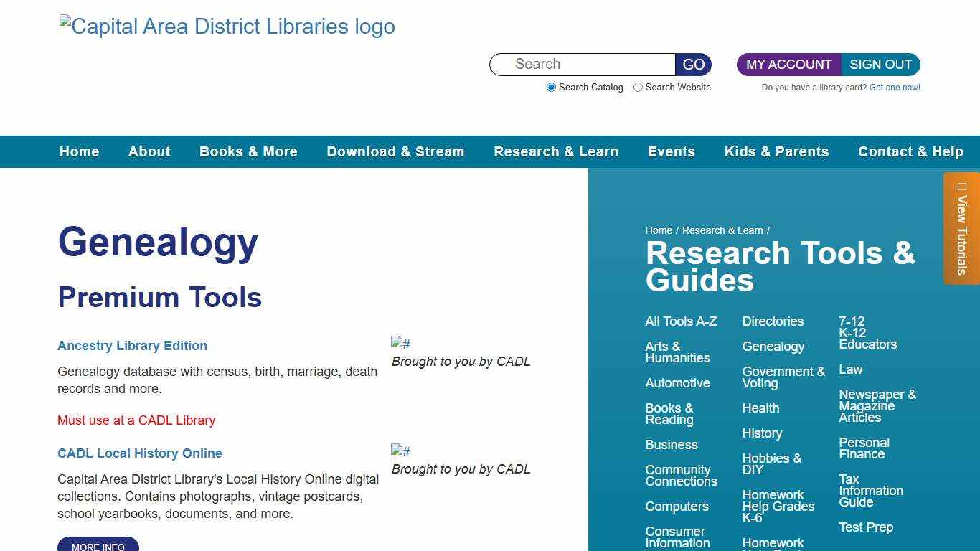Screen dimensions: 980x551
Task: Click MY ACCOUNT
Action: pos(788,65)
